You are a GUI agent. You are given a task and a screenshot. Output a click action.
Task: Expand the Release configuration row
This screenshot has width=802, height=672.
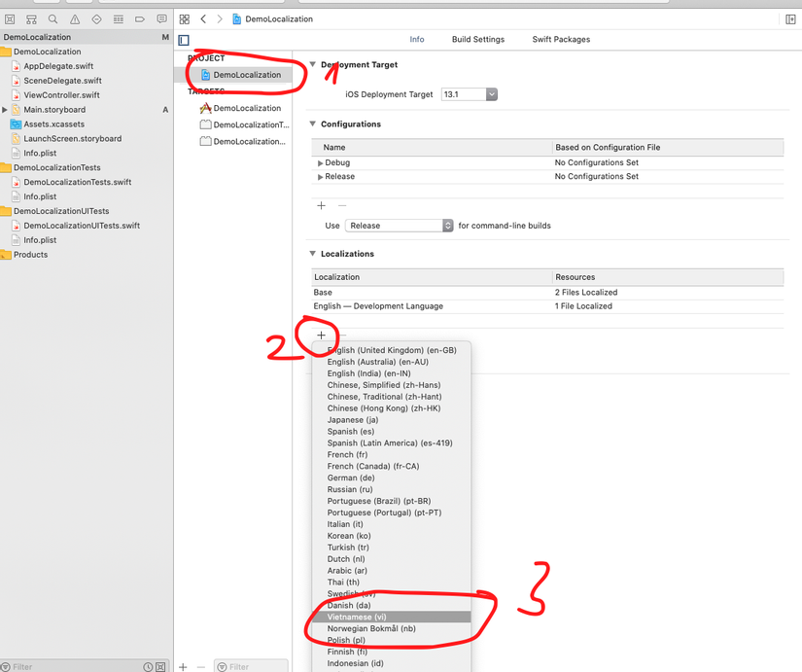[320, 177]
